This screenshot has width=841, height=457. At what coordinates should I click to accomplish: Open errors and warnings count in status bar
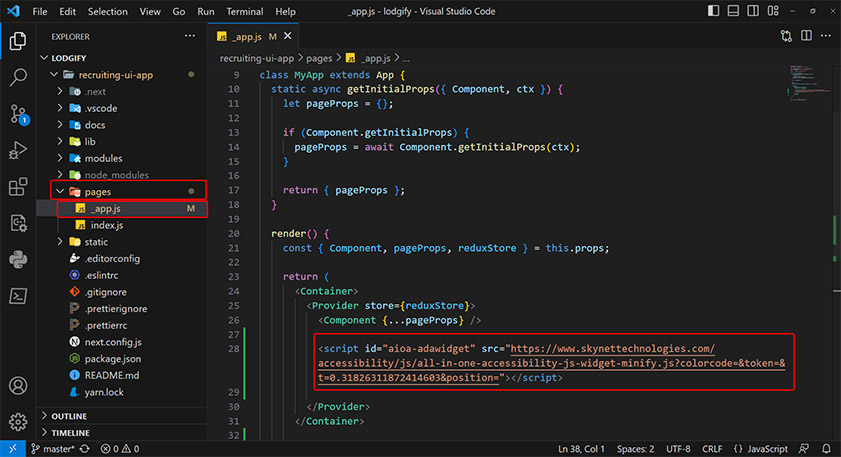tap(120, 449)
